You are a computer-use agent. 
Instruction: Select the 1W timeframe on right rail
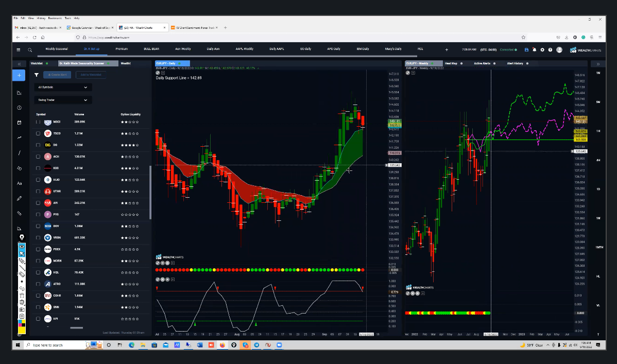tap(598, 218)
